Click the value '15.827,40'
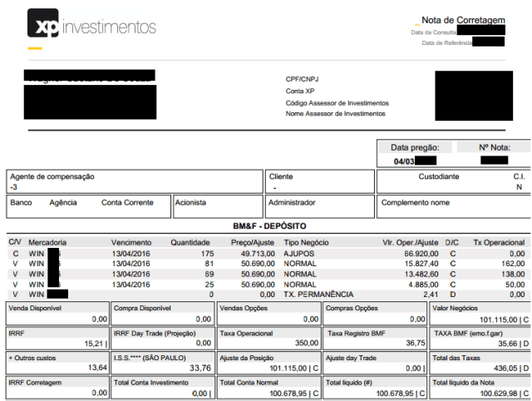 tap(421, 264)
